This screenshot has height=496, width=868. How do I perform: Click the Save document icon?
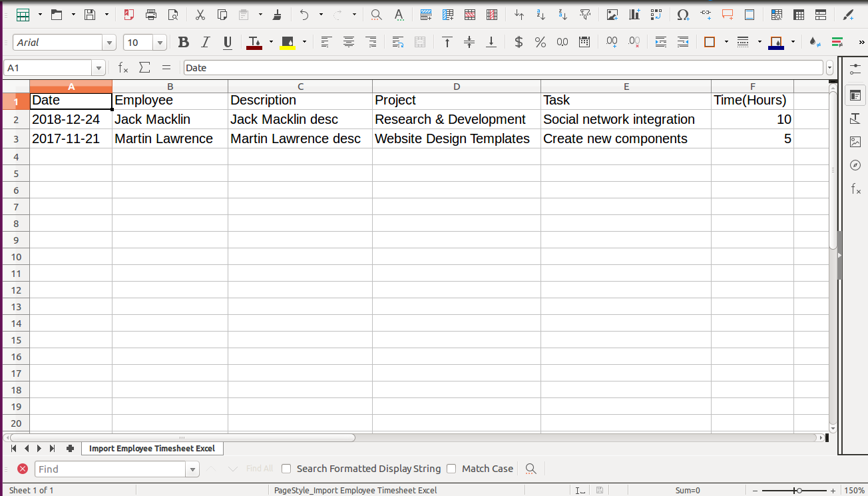90,15
